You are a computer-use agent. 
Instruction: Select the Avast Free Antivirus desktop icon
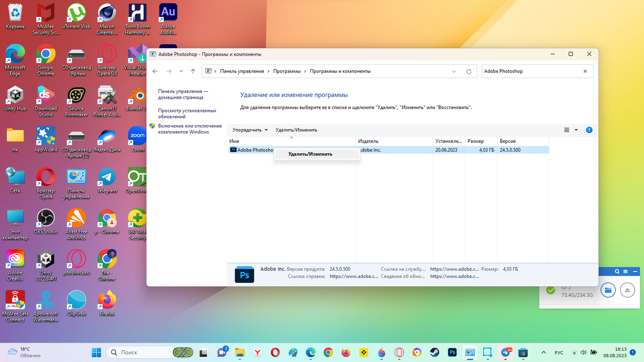(76, 225)
